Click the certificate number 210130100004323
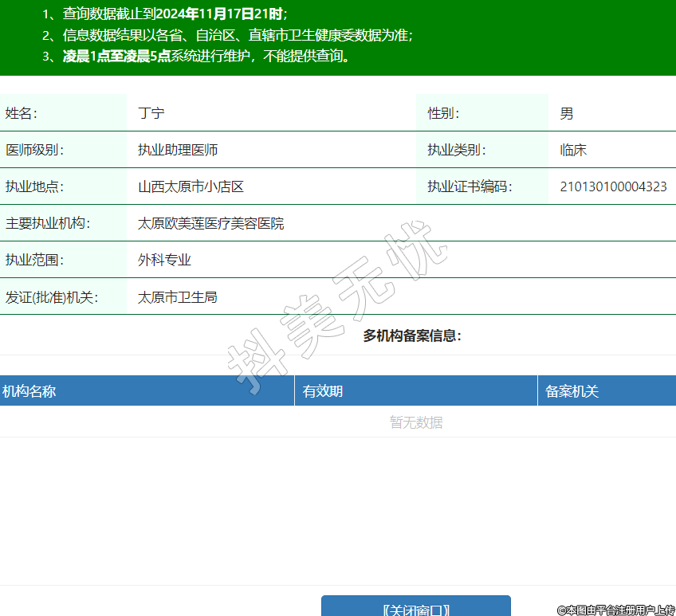This screenshot has width=676, height=616. [x=613, y=186]
